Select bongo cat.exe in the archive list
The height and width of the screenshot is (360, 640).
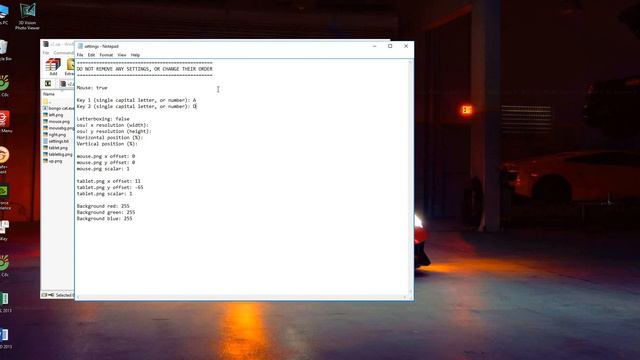coord(58,108)
